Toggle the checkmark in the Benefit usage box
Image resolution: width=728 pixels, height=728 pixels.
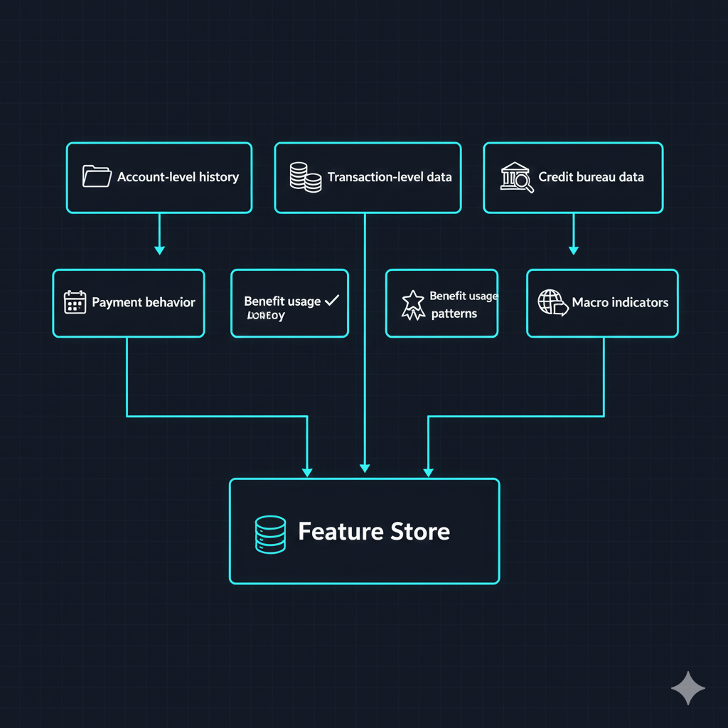(331, 301)
